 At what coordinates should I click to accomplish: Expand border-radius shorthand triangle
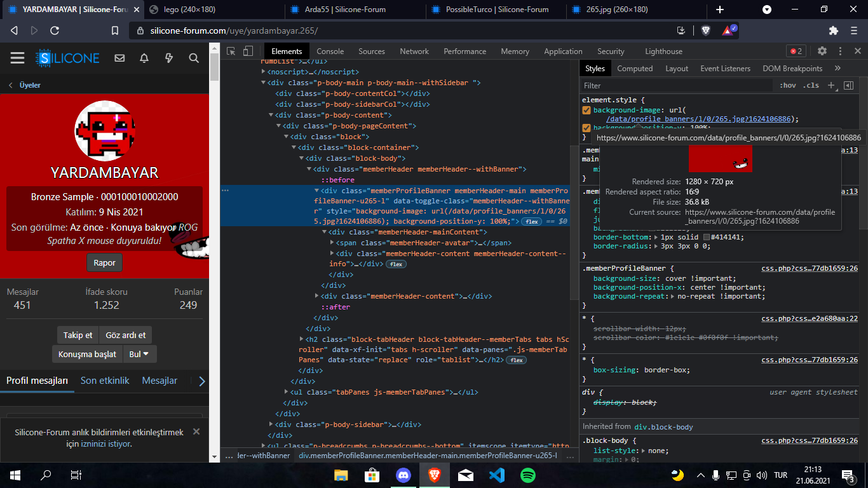coord(656,246)
